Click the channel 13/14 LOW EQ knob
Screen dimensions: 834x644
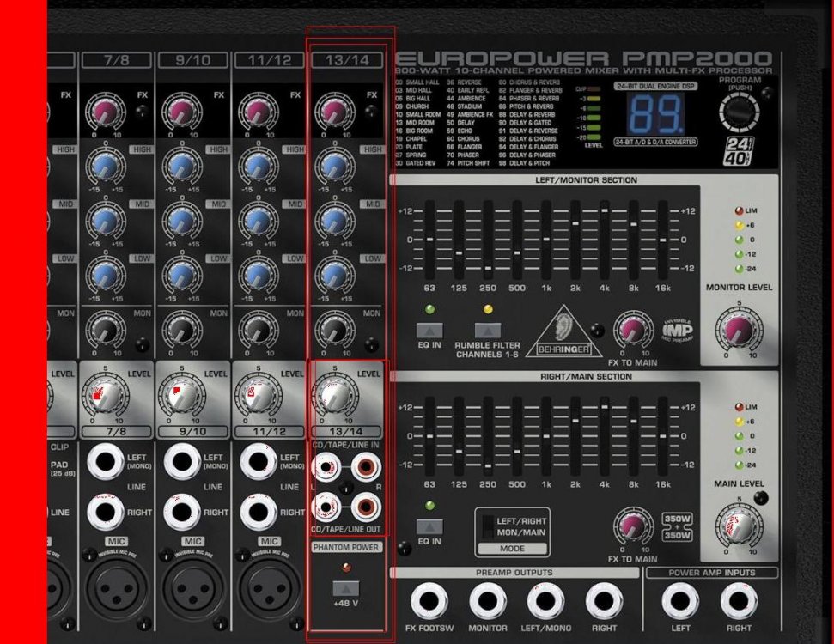[x=335, y=276]
